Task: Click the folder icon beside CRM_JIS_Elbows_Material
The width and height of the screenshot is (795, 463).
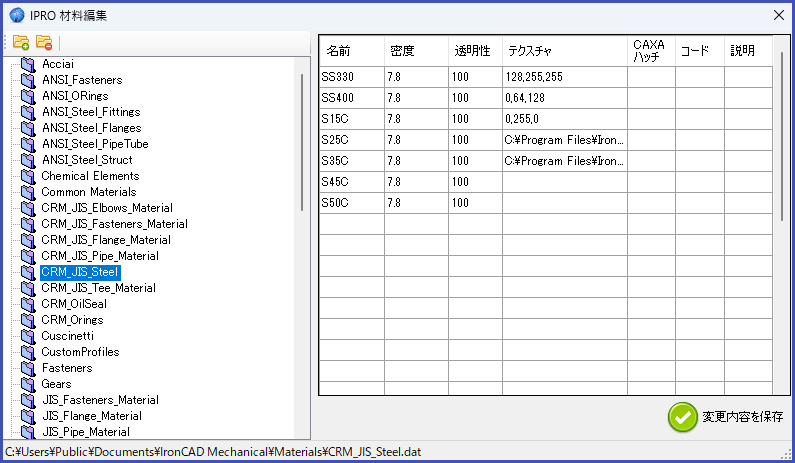Action: tap(28, 208)
